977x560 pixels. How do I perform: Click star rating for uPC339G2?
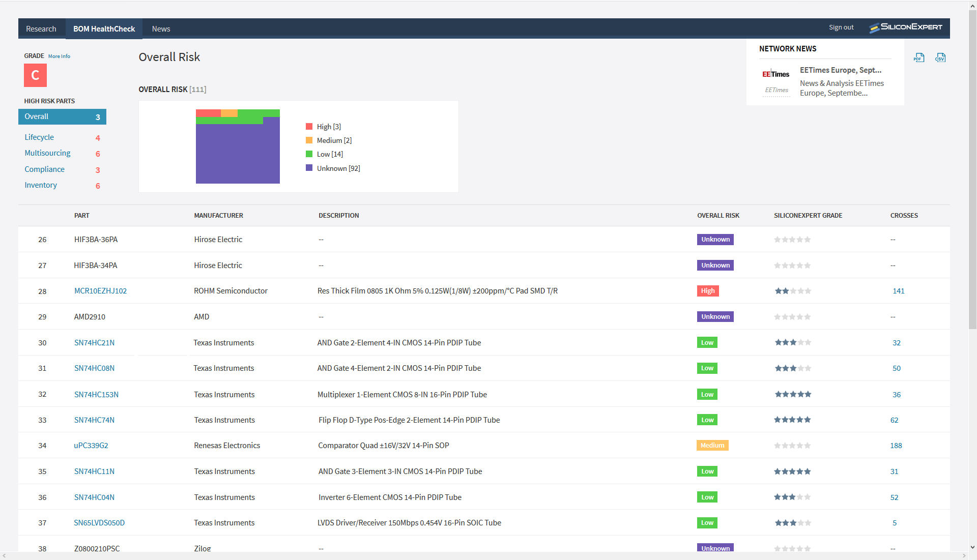(x=792, y=446)
